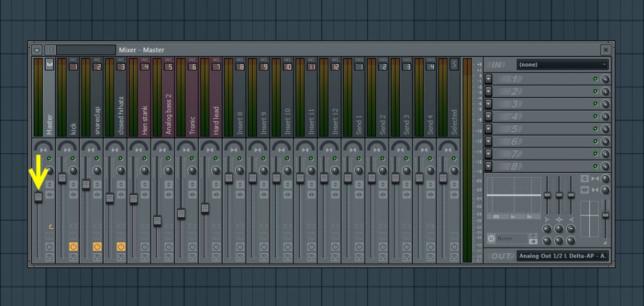Click the Master volume fader handle
Viewport: 644px width, 306px height.
coord(38,197)
